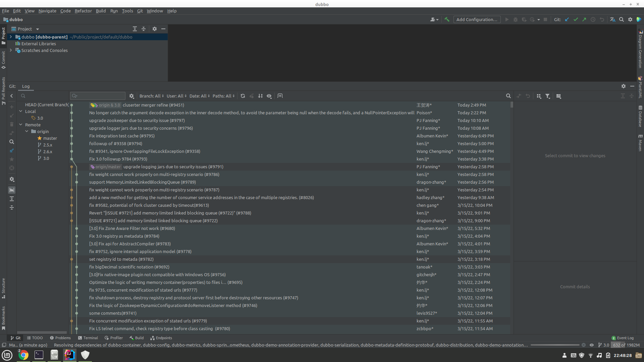Click the dependency resolving progress bar
This screenshot has height=362, width=644.
click(555, 345)
